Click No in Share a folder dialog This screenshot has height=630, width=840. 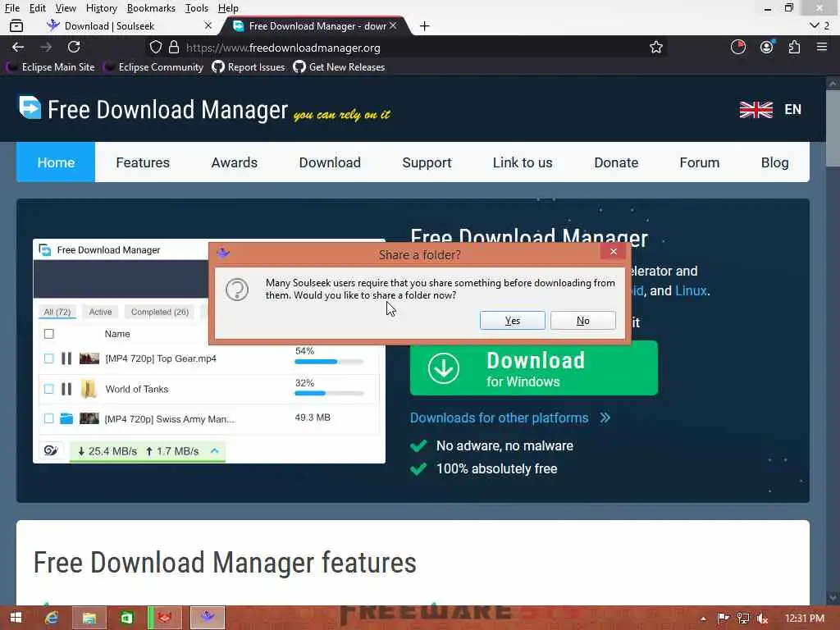tap(583, 321)
